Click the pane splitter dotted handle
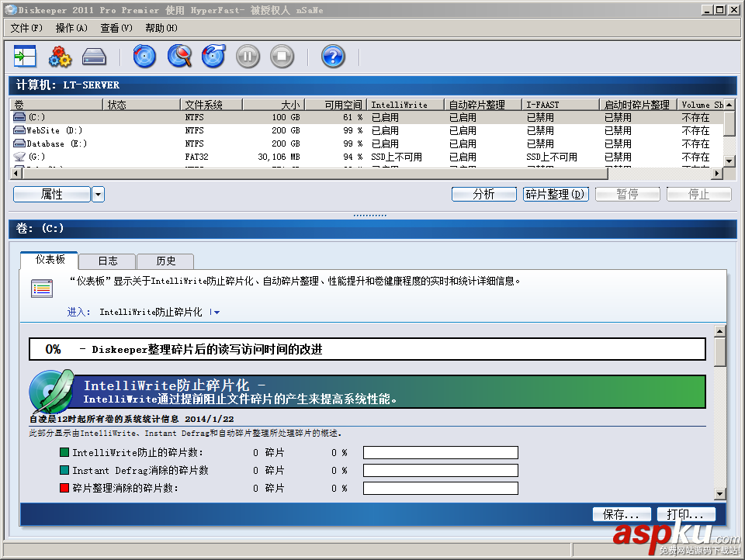The image size is (745, 560). coord(369,215)
